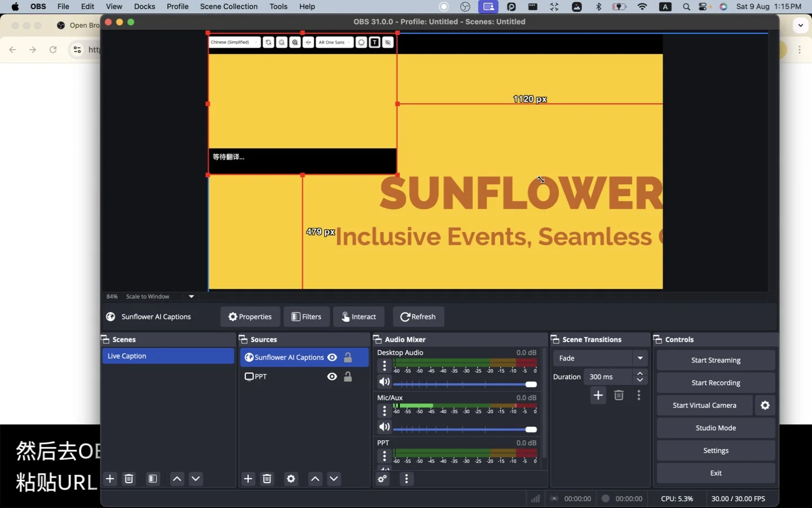The image size is (812, 508).
Task: Click Start Virtual Camera
Action: point(704,405)
